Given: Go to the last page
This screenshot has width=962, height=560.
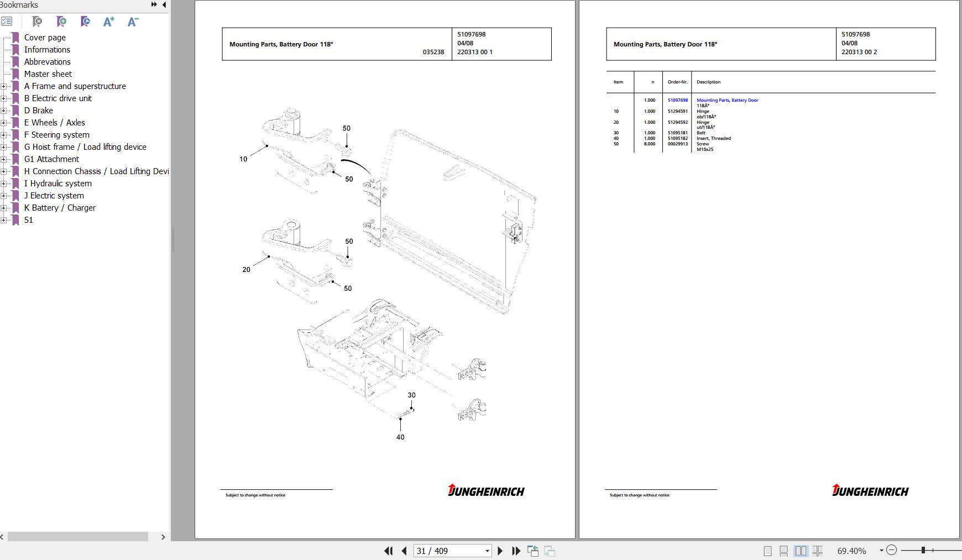Looking at the screenshot, I should 516,551.
